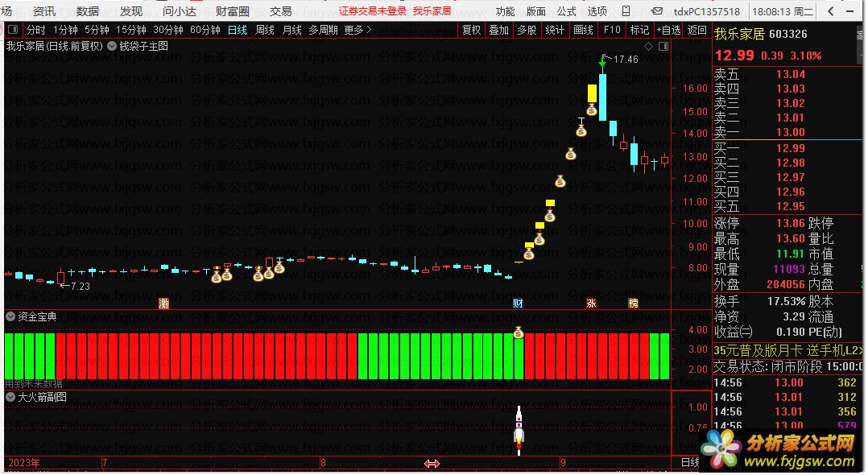The height and width of the screenshot is (475, 868).
Task: Expand 大火箭副图 indicator dropdown arrow
Action: [x=10, y=397]
